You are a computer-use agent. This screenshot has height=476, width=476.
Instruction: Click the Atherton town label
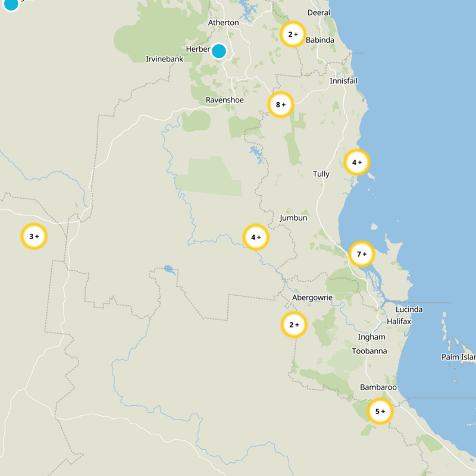click(x=223, y=23)
